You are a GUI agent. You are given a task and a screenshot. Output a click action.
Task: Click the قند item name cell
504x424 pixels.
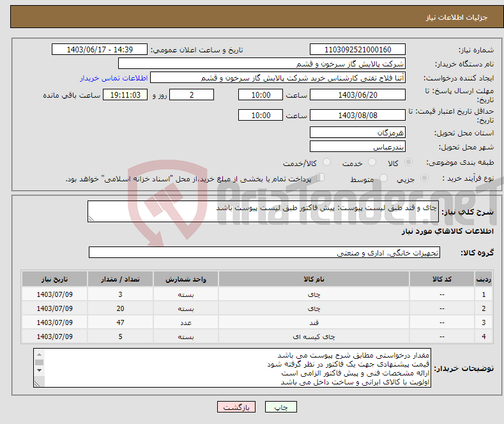click(x=314, y=322)
